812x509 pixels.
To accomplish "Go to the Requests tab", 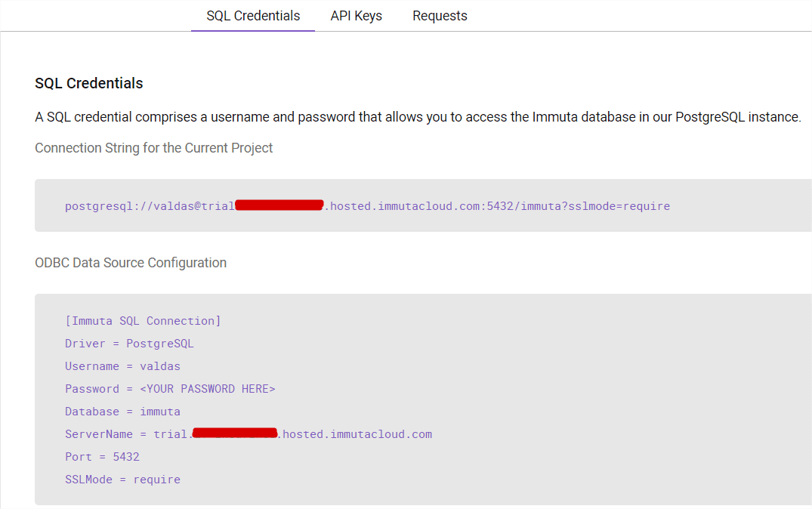I will pyautogui.click(x=440, y=16).
